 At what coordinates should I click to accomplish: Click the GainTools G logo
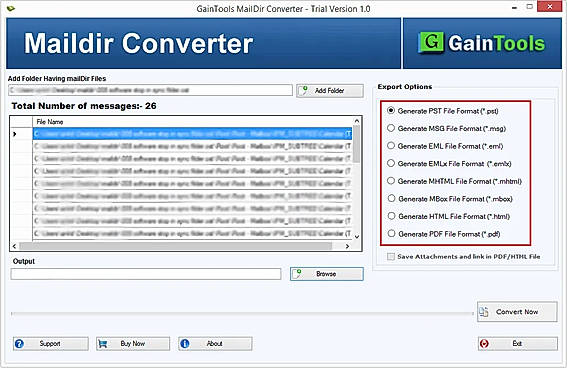point(430,43)
